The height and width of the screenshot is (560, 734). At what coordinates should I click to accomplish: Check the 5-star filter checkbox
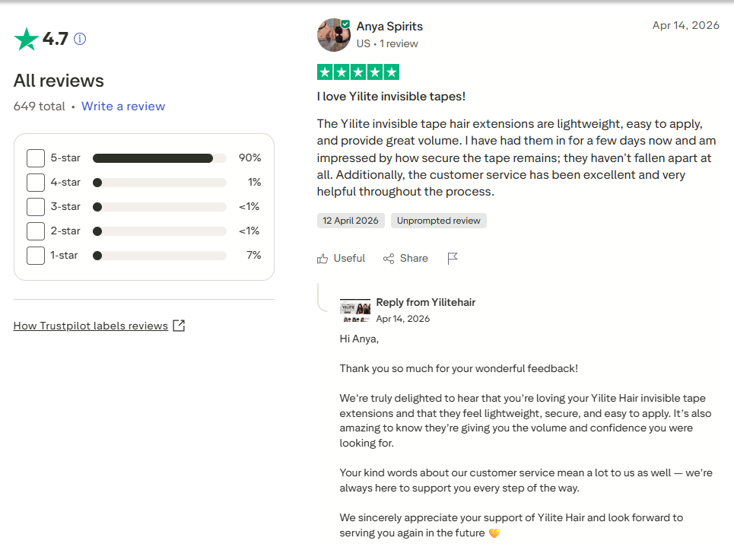(x=36, y=158)
